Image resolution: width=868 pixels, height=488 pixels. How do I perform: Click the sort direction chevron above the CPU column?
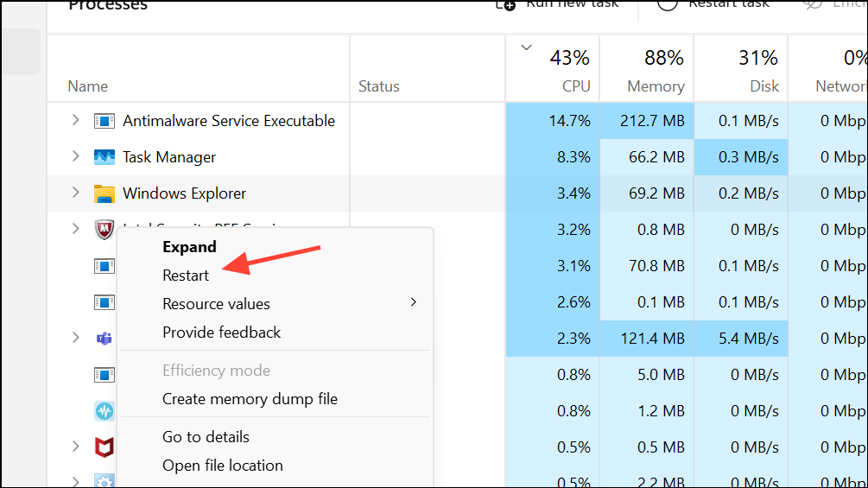tap(527, 48)
